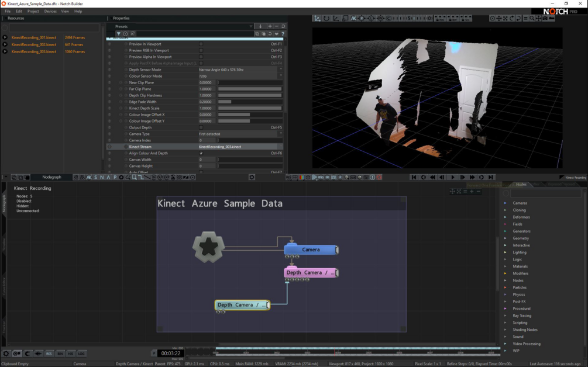The image size is (588, 367).
Task: Open the Edit menu
Action: (19, 11)
